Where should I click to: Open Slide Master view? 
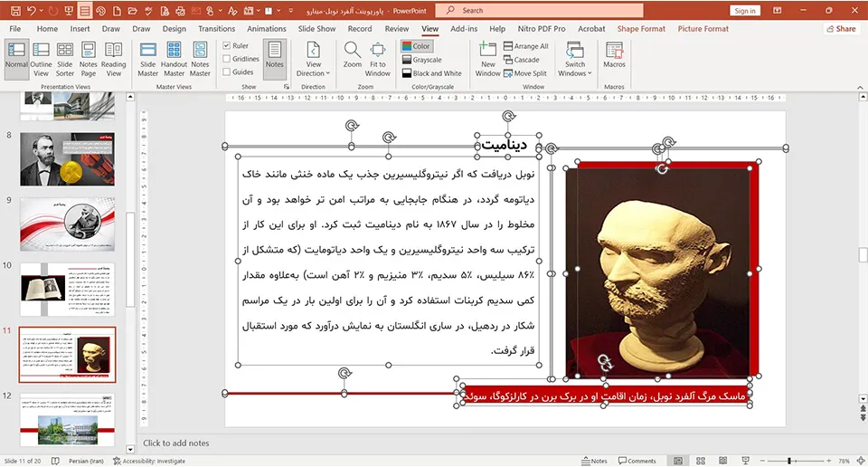(147, 59)
